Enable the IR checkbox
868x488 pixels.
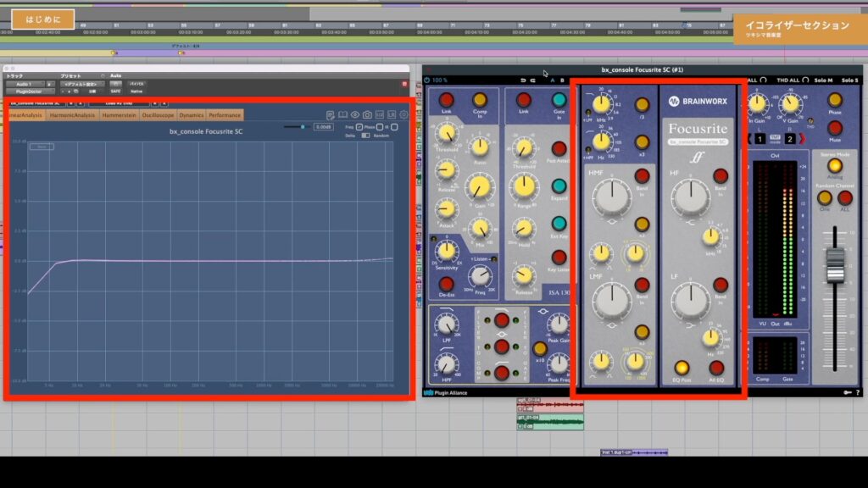pyautogui.click(x=394, y=127)
